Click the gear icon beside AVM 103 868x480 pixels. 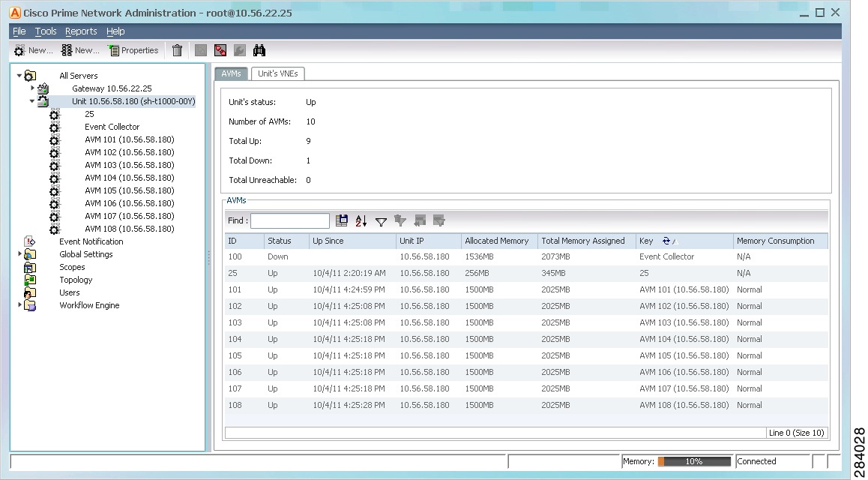point(54,166)
